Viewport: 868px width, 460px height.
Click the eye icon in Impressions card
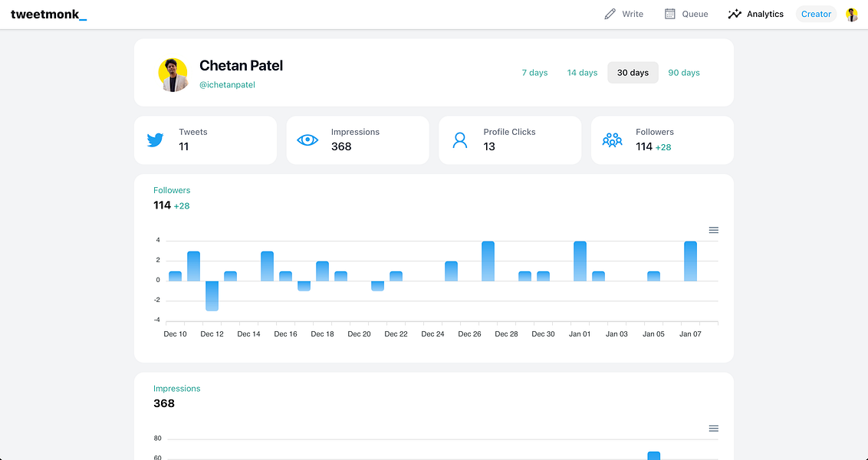307,140
